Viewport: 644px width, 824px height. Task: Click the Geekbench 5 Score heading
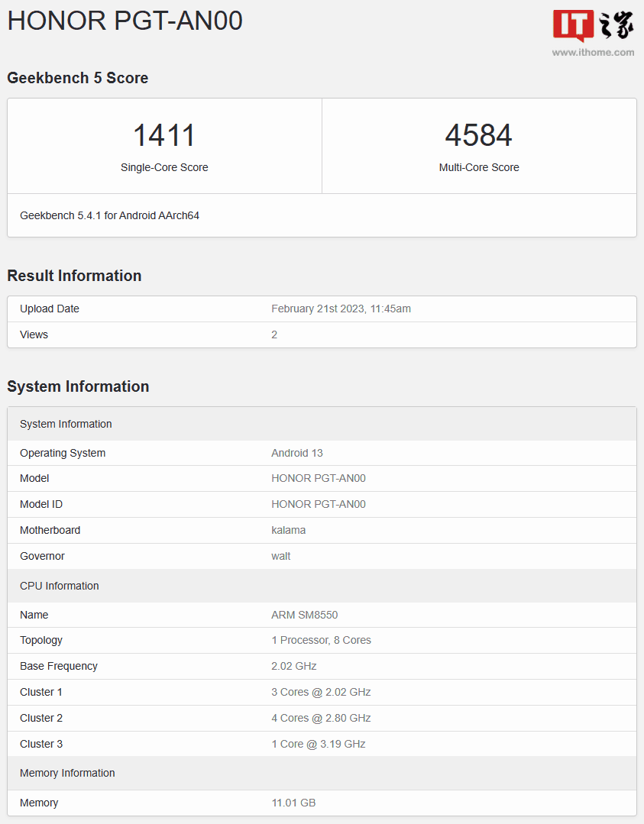[78, 78]
